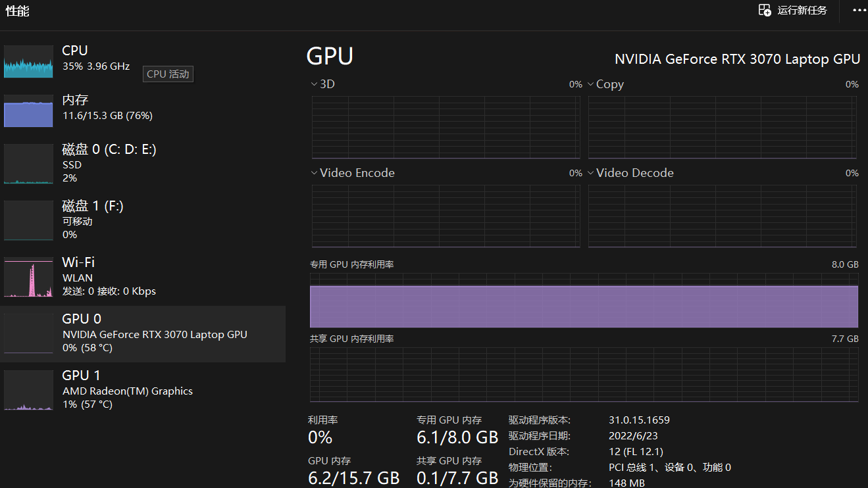Click DirectX value 12 (FL 12.1)

636,452
